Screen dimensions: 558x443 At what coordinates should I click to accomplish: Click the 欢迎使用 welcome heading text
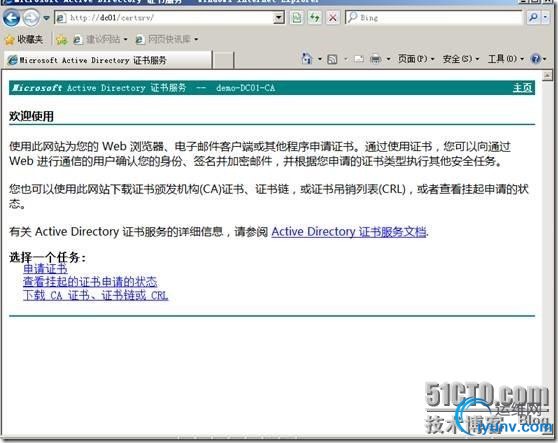[x=31, y=116]
